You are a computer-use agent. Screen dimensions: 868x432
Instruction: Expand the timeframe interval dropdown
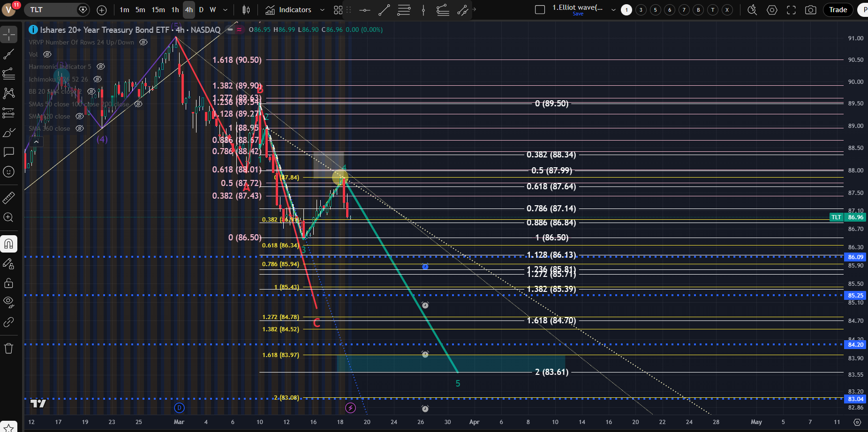[x=225, y=10]
